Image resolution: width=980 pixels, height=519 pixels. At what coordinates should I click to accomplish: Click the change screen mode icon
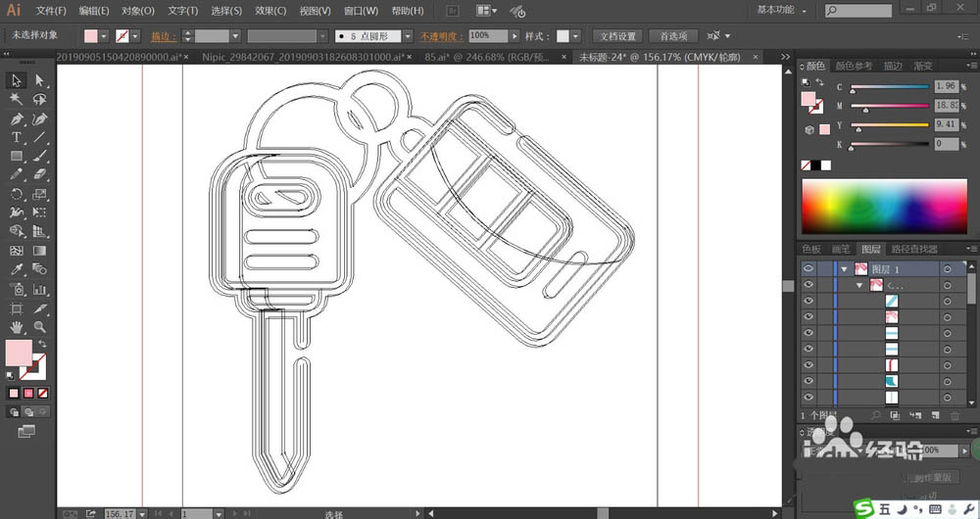pos(26,431)
